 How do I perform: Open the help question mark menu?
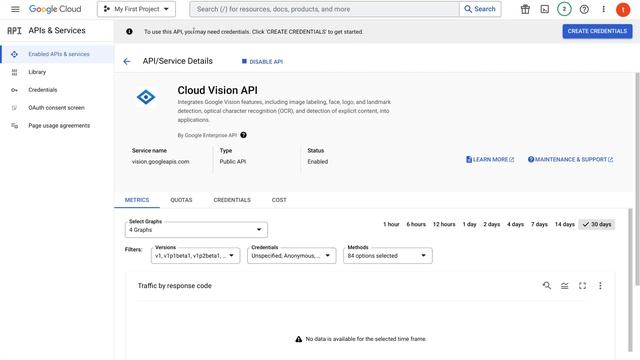coord(584,9)
